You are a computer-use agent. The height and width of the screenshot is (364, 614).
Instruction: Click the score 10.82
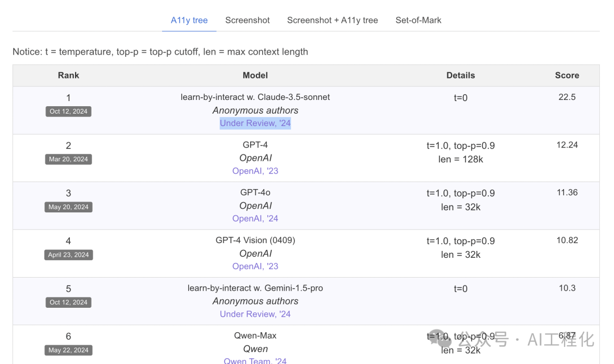(567, 240)
